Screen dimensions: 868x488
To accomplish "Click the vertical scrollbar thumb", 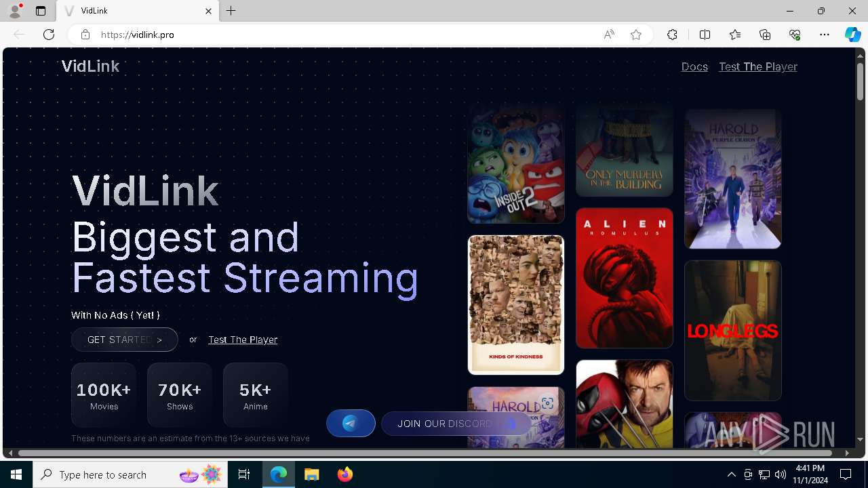I will [x=861, y=81].
